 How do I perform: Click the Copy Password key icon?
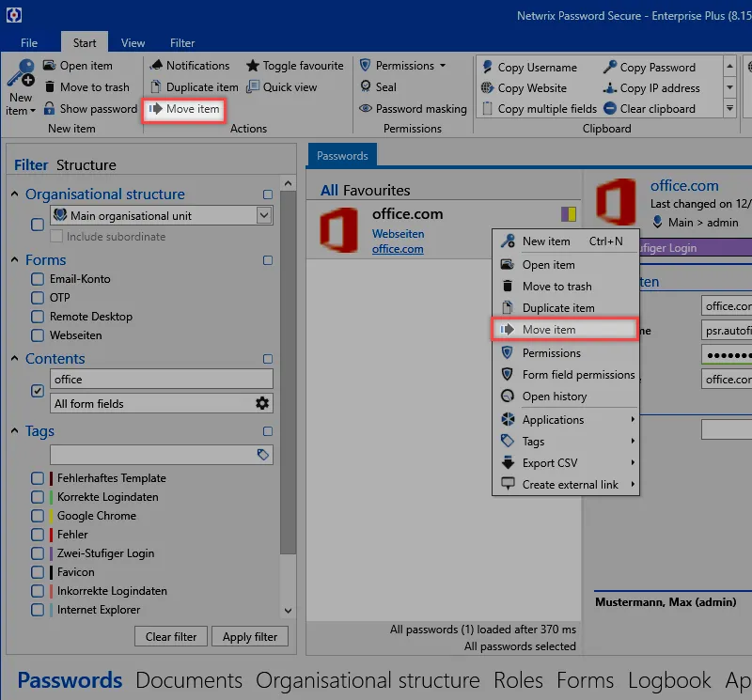click(x=609, y=67)
